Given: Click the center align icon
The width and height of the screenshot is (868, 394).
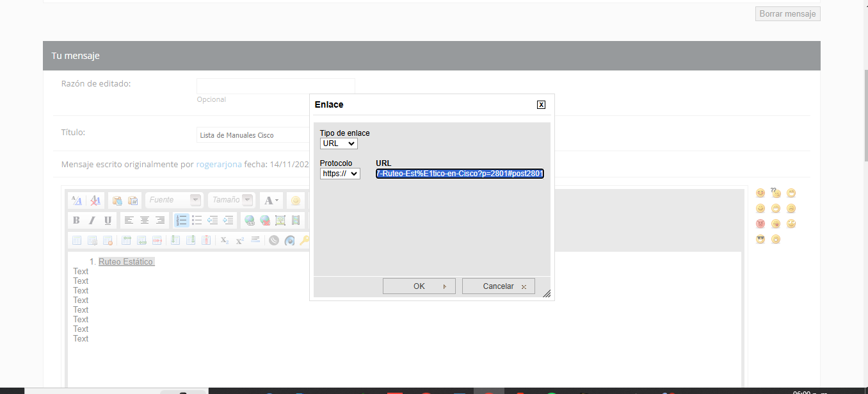Looking at the screenshot, I should coord(145,220).
